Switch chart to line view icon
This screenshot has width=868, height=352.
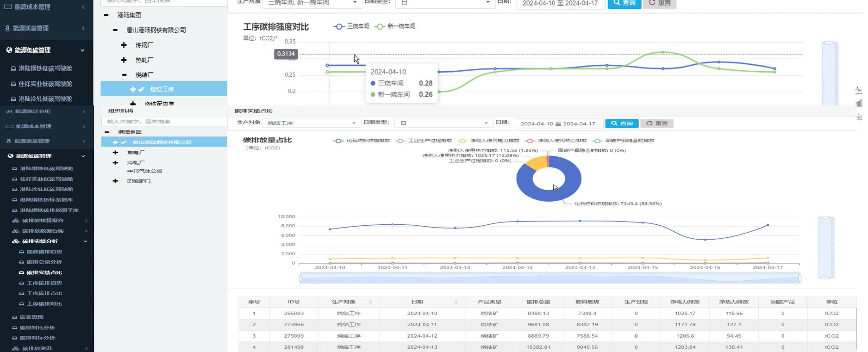click(x=859, y=90)
